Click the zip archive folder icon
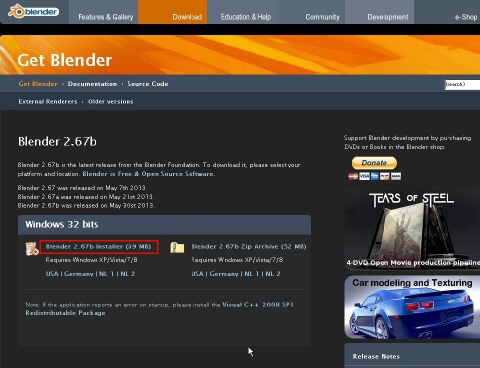This screenshot has height=368, width=480. click(x=177, y=247)
